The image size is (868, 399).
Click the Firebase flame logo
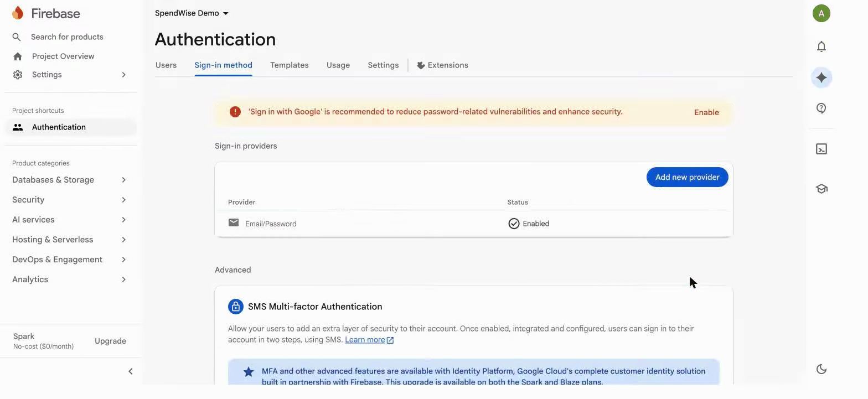click(18, 13)
